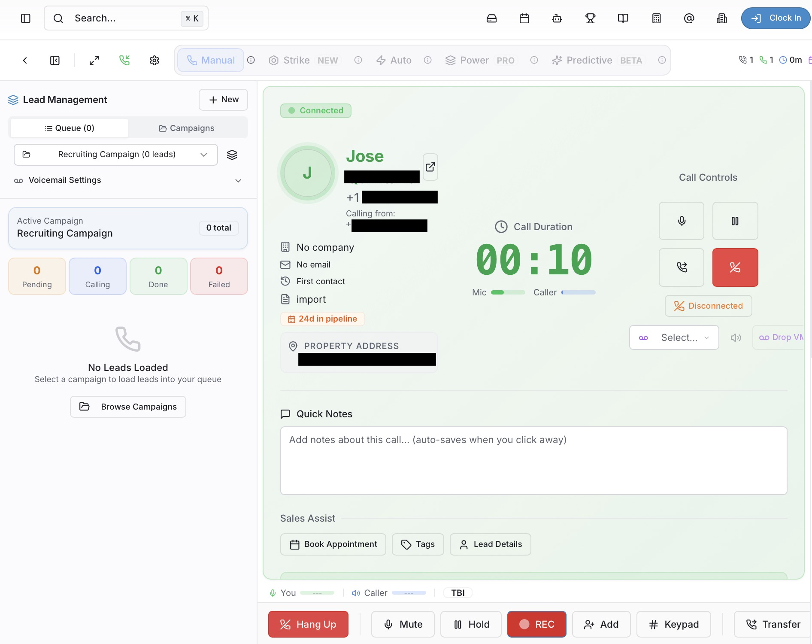Open the mentions @ icon
The height and width of the screenshot is (644, 812).
(688, 18)
